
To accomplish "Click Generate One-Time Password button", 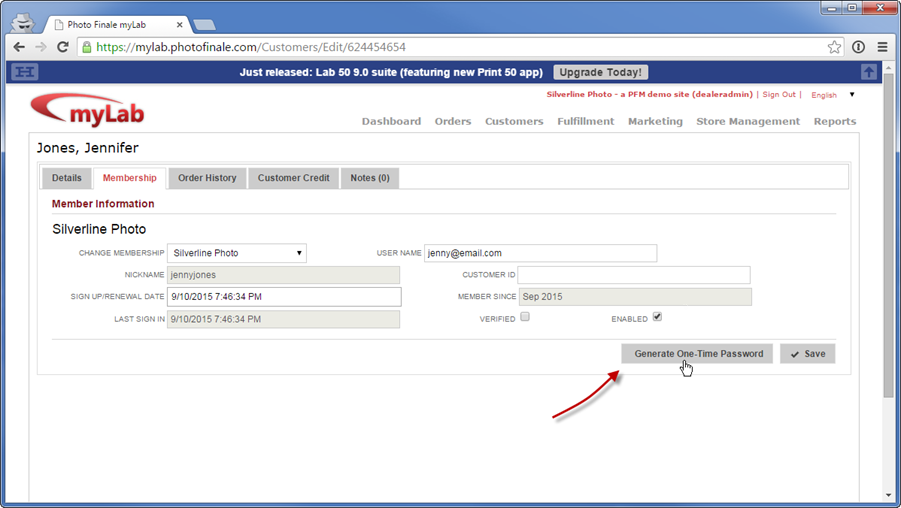I will pos(697,353).
